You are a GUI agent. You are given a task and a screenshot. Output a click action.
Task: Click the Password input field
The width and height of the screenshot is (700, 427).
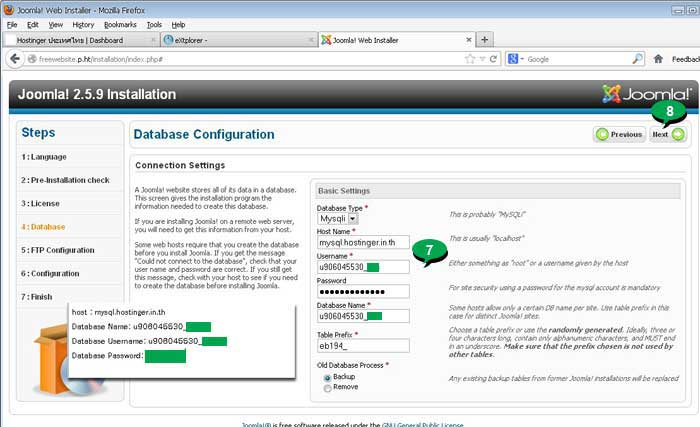(x=363, y=292)
